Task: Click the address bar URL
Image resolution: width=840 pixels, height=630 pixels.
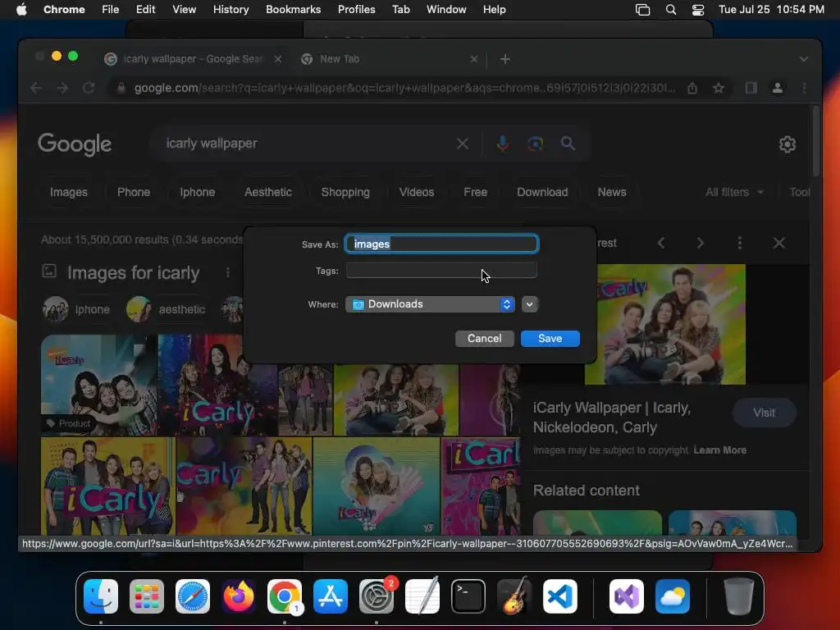Action: click(x=404, y=88)
